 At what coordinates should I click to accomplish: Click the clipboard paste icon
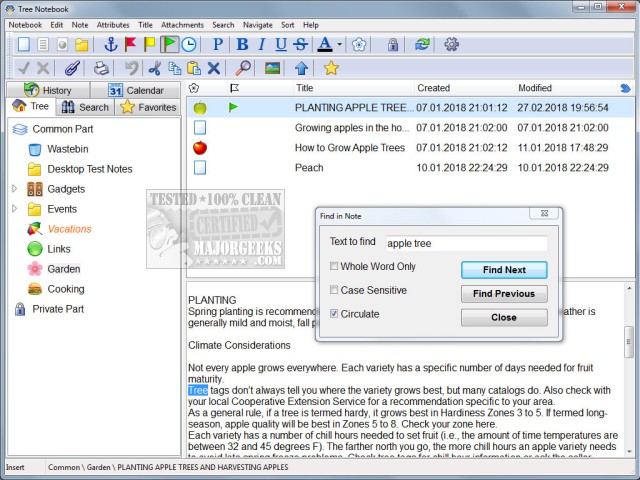tap(194, 68)
